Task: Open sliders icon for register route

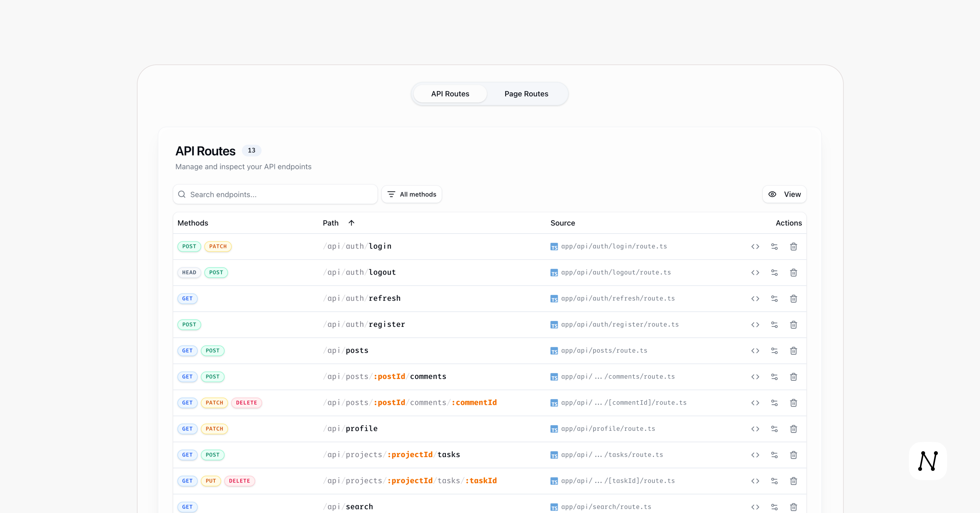Action: [x=774, y=325]
